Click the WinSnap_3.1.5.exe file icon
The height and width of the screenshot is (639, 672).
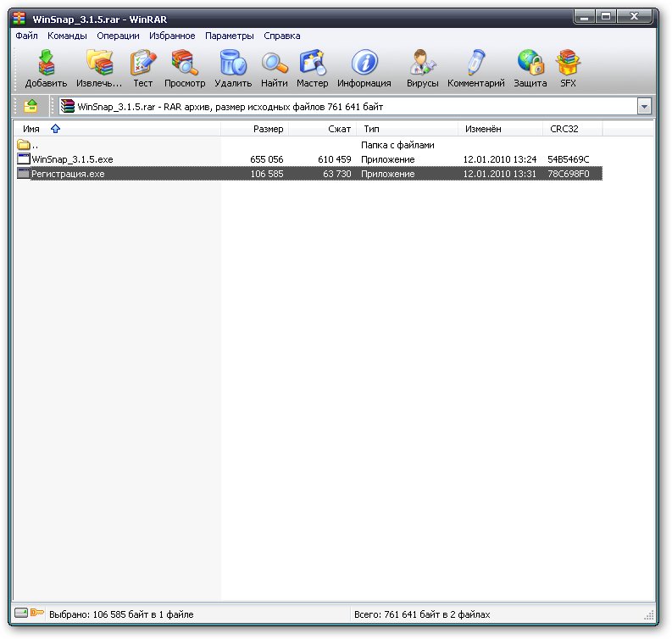(x=24, y=159)
